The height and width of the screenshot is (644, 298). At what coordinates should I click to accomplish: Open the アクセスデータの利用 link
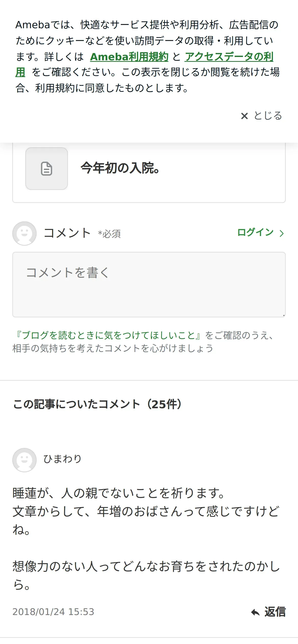click(229, 57)
